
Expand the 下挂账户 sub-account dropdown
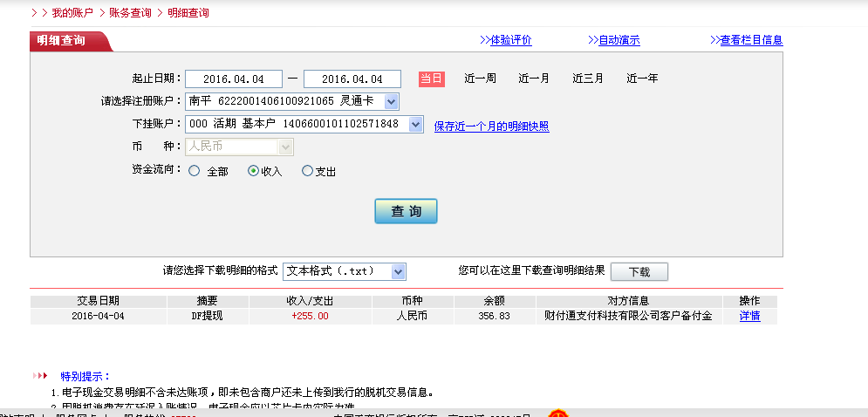coord(415,125)
